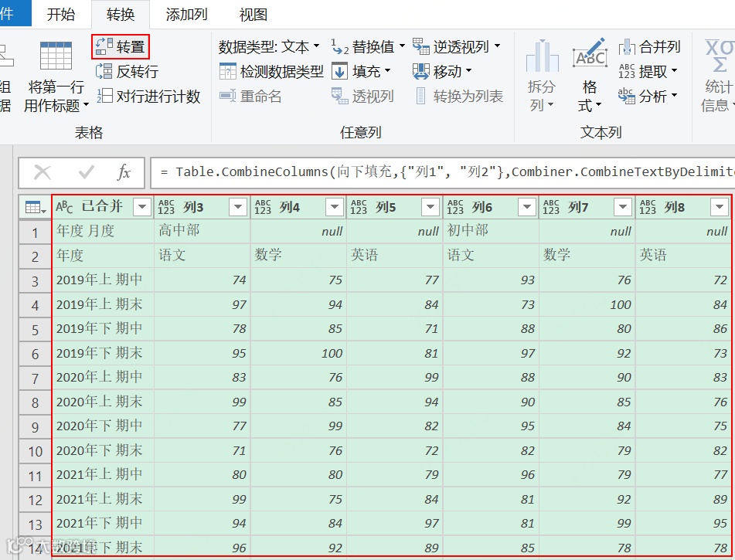The width and height of the screenshot is (735, 560).
Task: Click the 重命名 (Rename) icon
Action: [228, 96]
